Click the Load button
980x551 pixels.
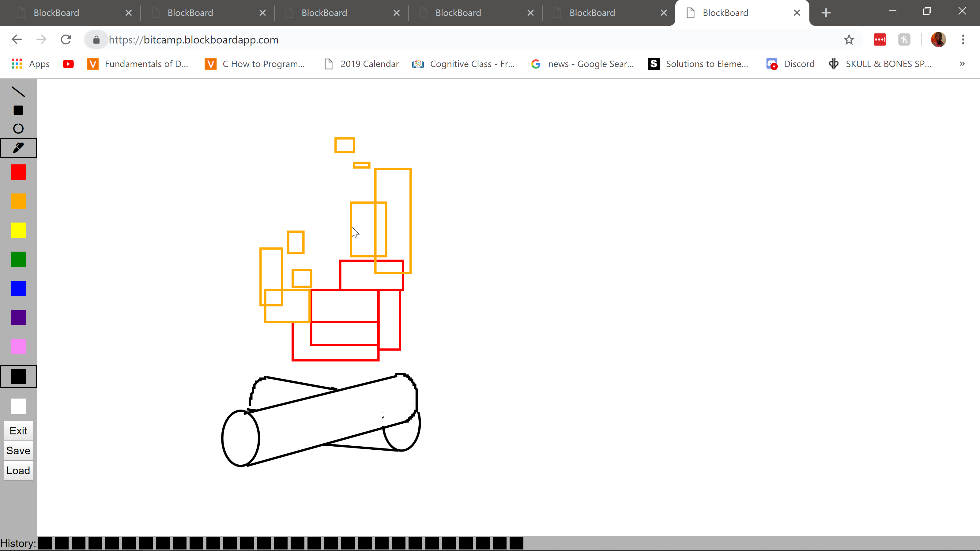18,470
